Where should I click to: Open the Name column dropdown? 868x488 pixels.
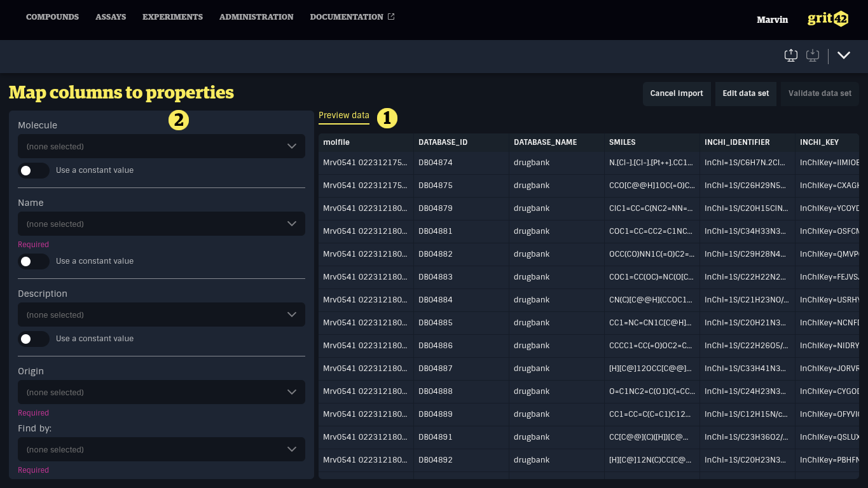click(162, 224)
